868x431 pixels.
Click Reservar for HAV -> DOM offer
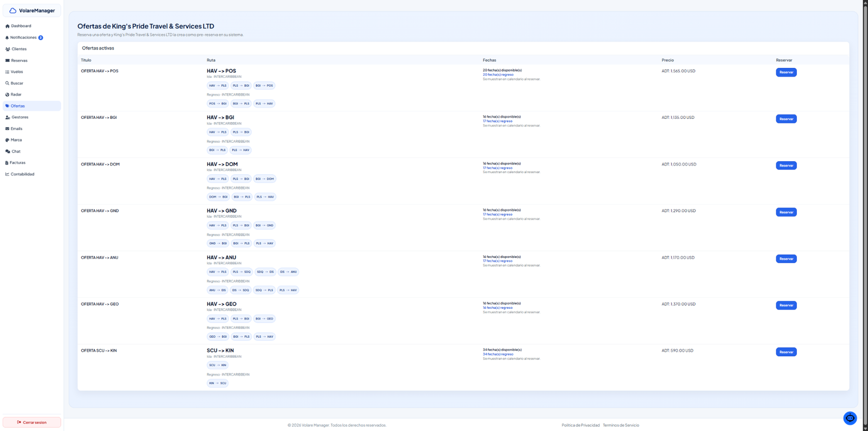click(x=786, y=166)
